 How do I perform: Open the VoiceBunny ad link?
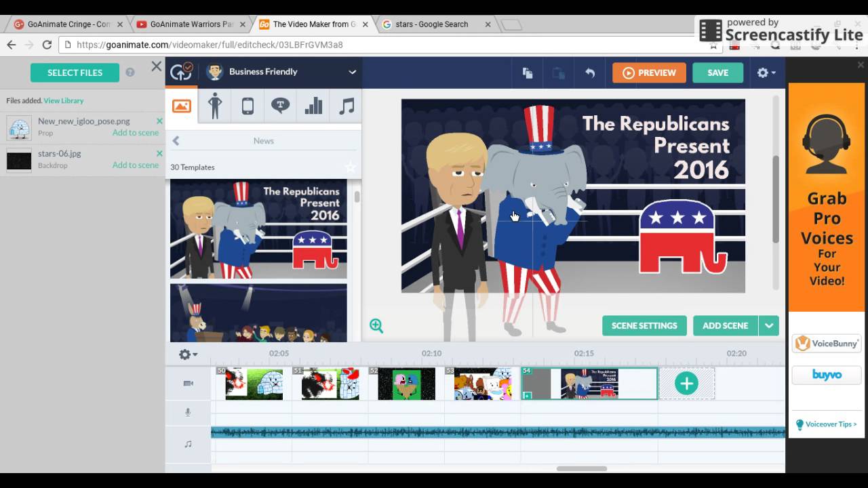[x=827, y=344]
